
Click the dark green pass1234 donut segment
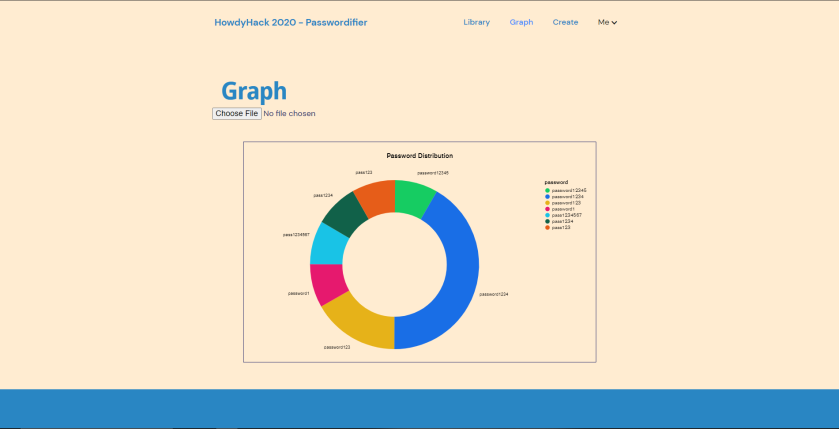tap(345, 214)
